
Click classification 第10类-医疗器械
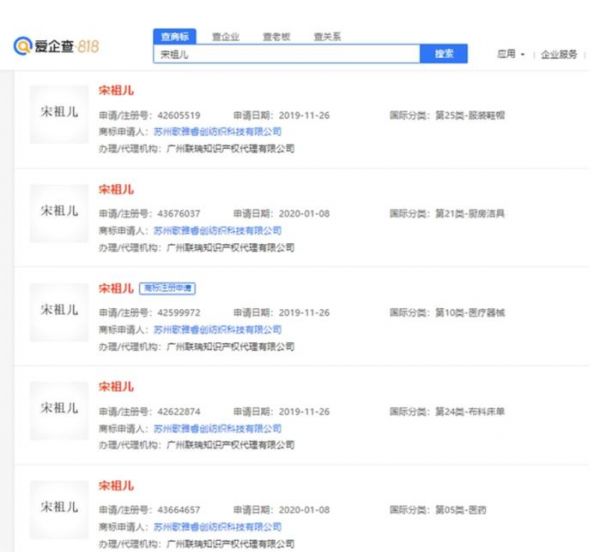470,313
